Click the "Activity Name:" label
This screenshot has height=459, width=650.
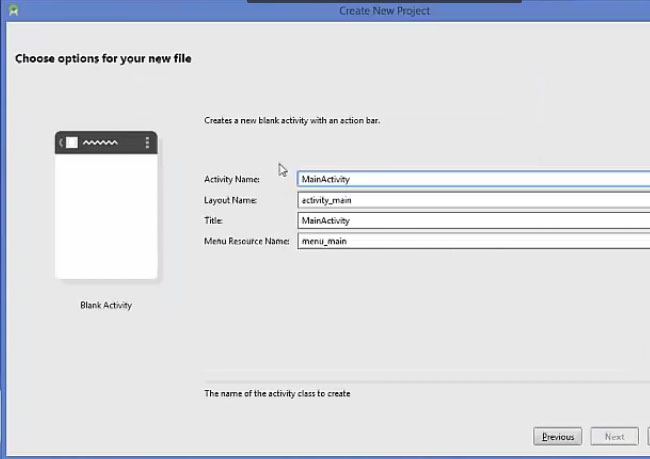[232, 179]
